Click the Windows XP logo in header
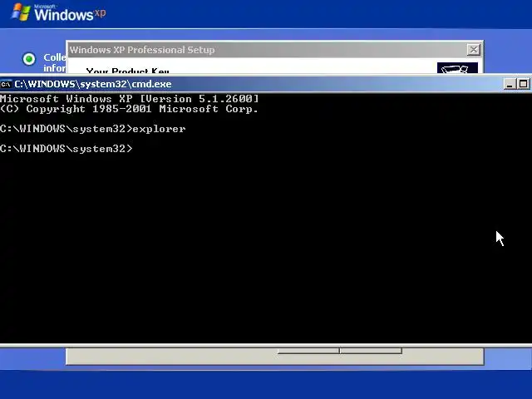This screenshot has height=399, width=532. (x=58, y=12)
